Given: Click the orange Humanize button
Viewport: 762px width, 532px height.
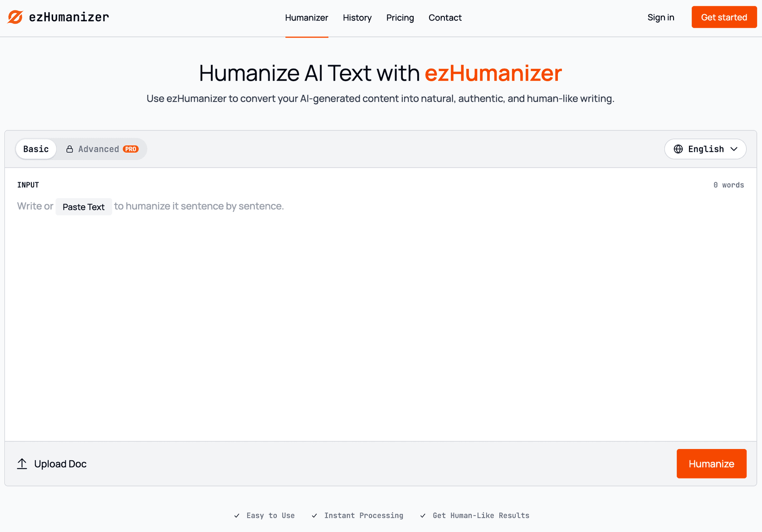Looking at the screenshot, I should click(x=711, y=464).
